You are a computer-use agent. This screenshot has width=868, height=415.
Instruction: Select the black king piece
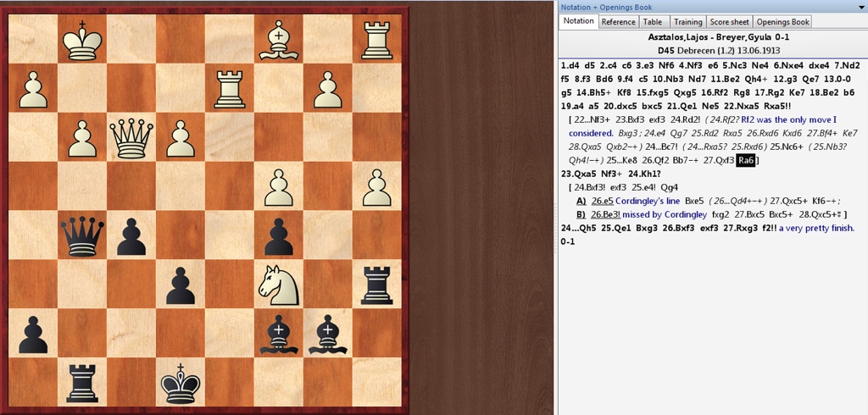[x=182, y=384]
